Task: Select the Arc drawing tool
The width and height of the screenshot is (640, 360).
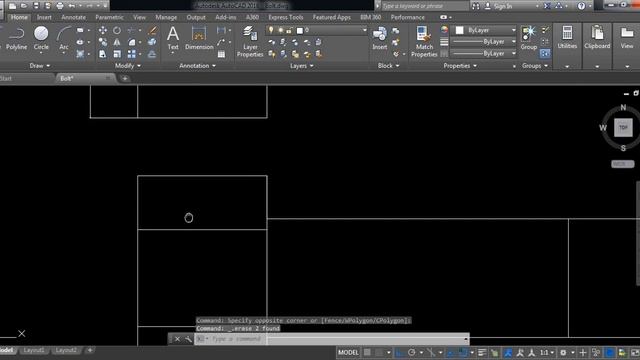Action: click(x=64, y=38)
